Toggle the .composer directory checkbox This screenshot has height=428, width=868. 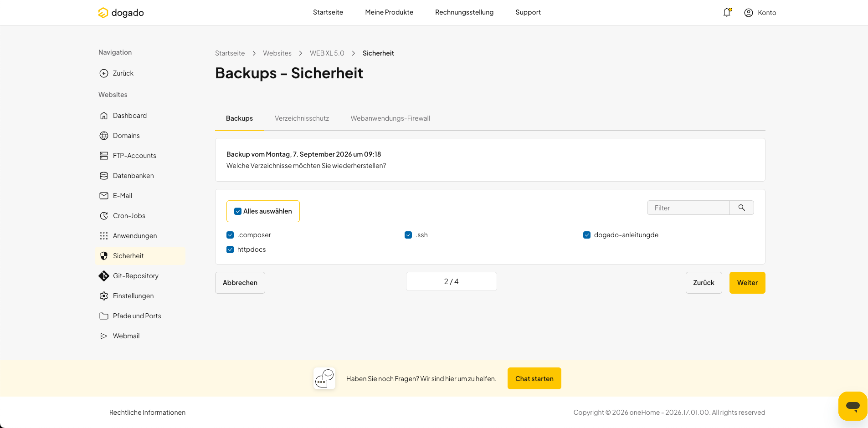[230, 235]
